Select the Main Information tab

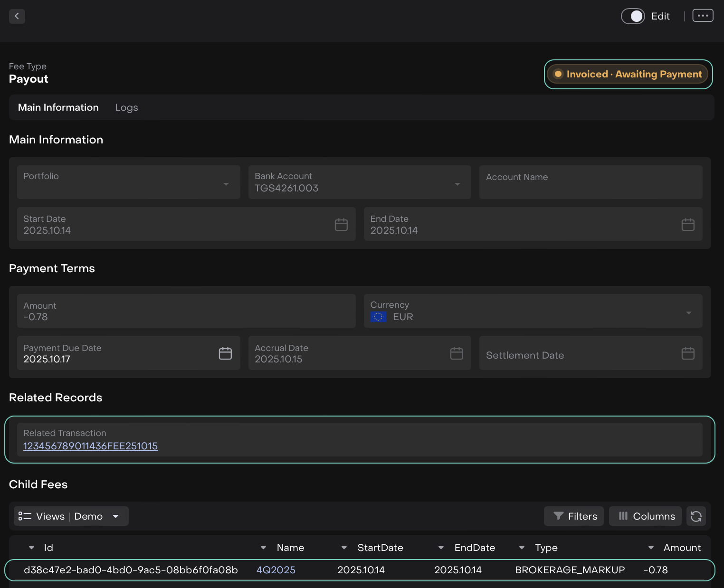pos(58,108)
